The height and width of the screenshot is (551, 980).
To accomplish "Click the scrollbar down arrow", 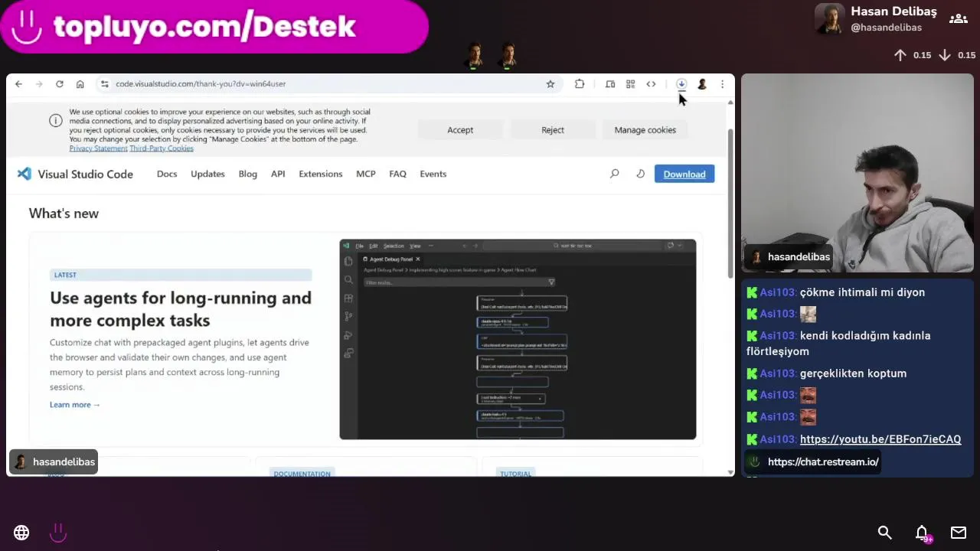I will click(x=730, y=472).
